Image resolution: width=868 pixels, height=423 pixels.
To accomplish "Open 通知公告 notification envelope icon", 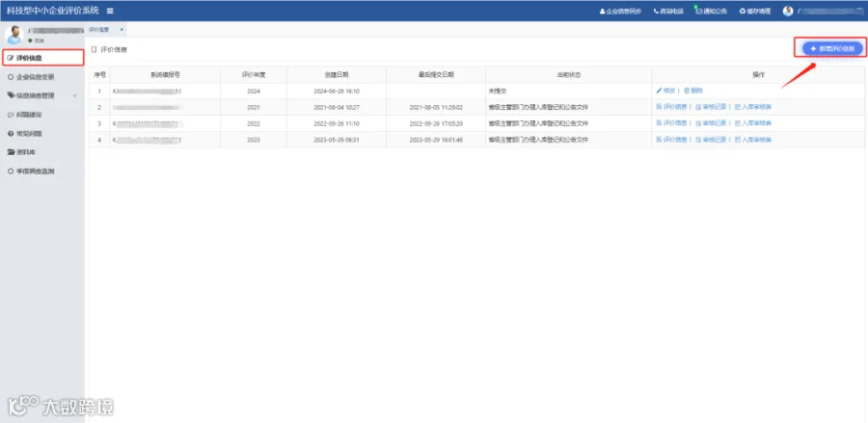I will 699,11.
